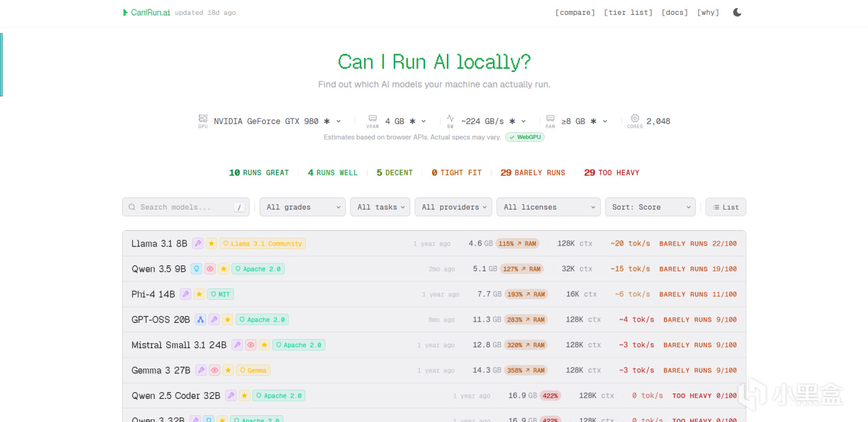Open the GPT-OSS 20B model row
Screen dimensions: 868x422
click(434, 320)
